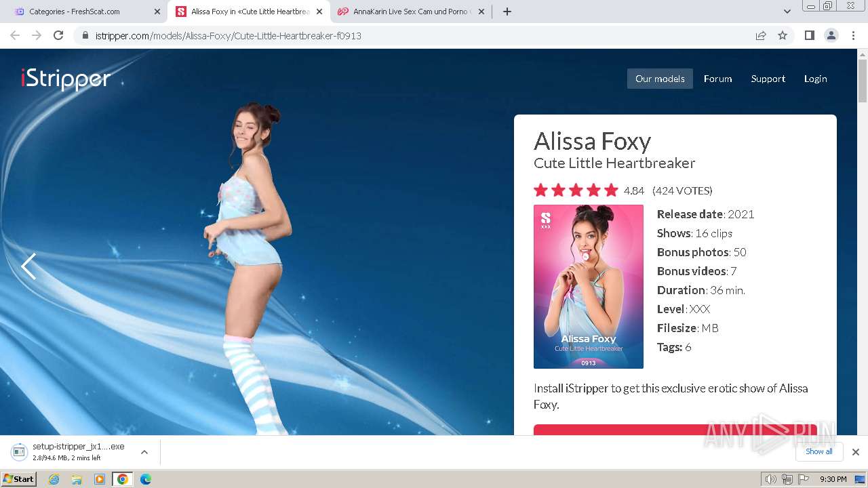This screenshot has width=868, height=488.
Task: Open the Our models page
Action: [660, 79]
